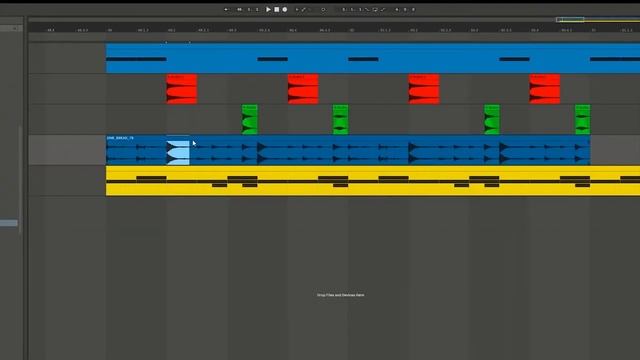Image resolution: width=640 pixels, height=360 pixels.
Task: Click the circular loop icon in the toolbar
Action: (323, 9)
